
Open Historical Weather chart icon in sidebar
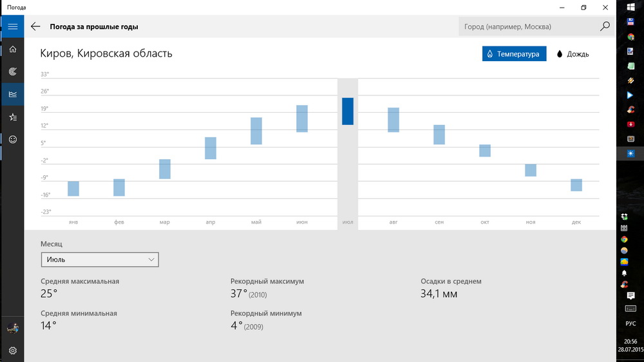[x=12, y=95]
